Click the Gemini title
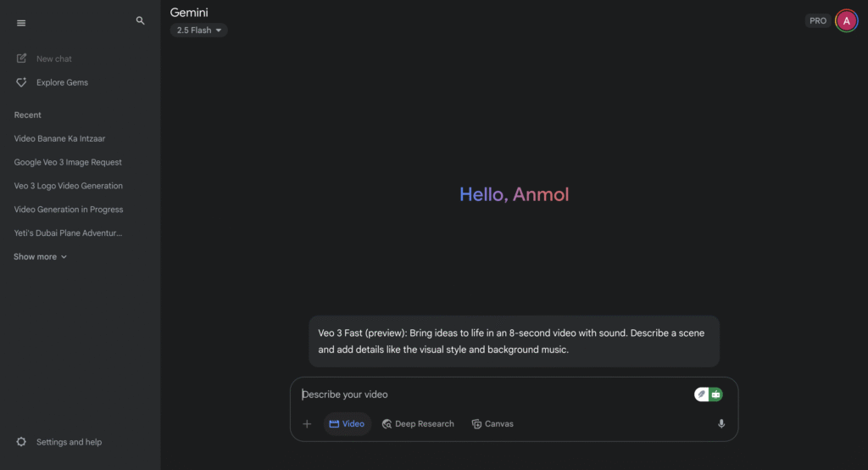Image resolution: width=868 pixels, height=470 pixels. 189,12
